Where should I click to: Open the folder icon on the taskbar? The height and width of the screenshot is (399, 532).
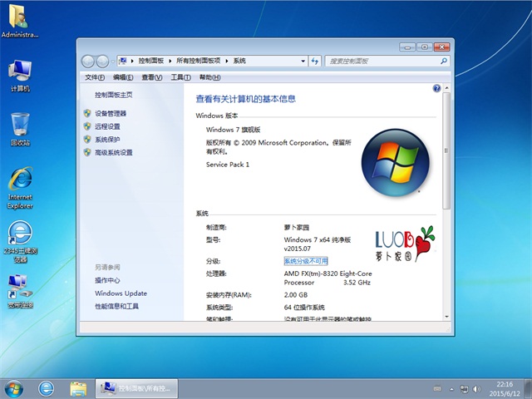click(x=78, y=387)
